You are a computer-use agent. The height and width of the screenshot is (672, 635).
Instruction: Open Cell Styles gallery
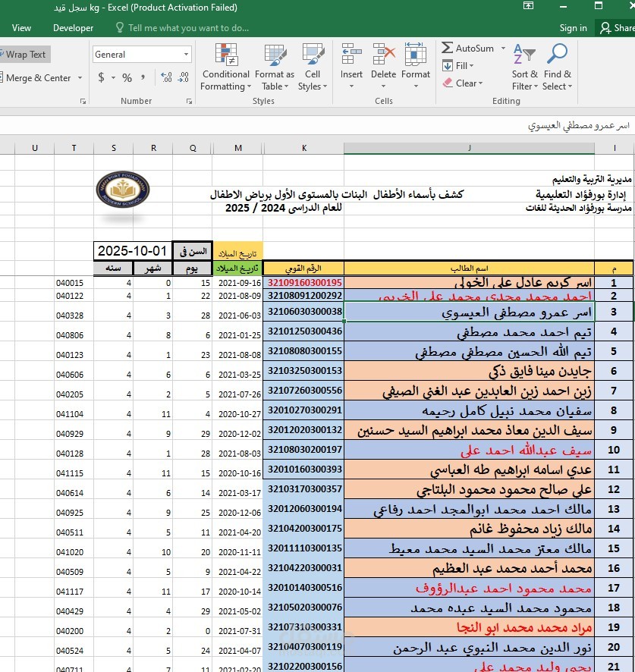click(x=313, y=67)
